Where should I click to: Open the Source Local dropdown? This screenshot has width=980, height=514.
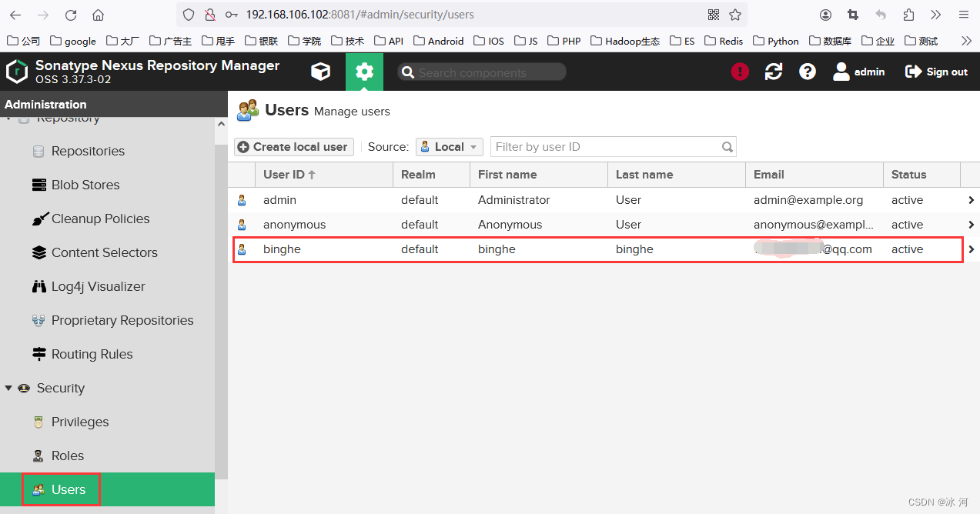coord(450,147)
